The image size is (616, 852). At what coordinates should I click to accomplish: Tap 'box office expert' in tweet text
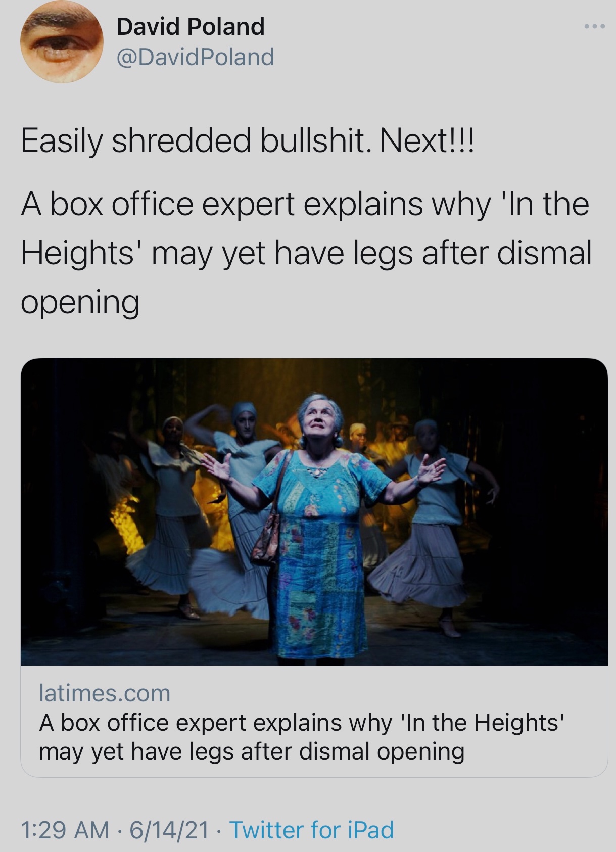click(x=172, y=204)
